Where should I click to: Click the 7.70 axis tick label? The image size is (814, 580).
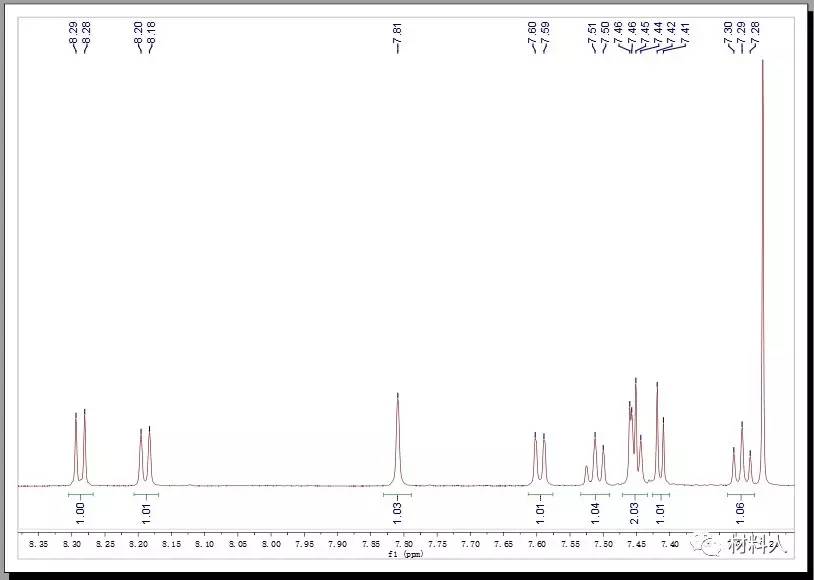[470, 544]
